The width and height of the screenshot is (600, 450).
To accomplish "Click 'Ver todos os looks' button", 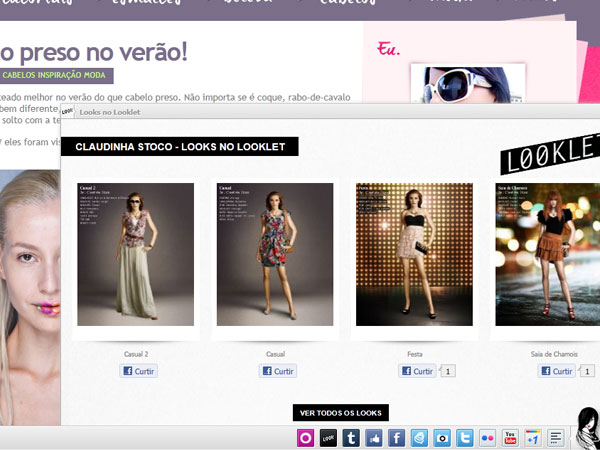I will [x=341, y=413].
